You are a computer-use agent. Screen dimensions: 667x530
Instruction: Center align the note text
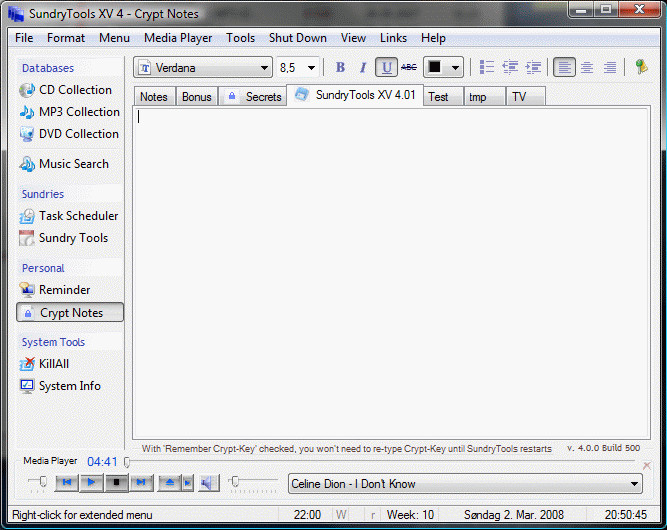tap(587, 67)
